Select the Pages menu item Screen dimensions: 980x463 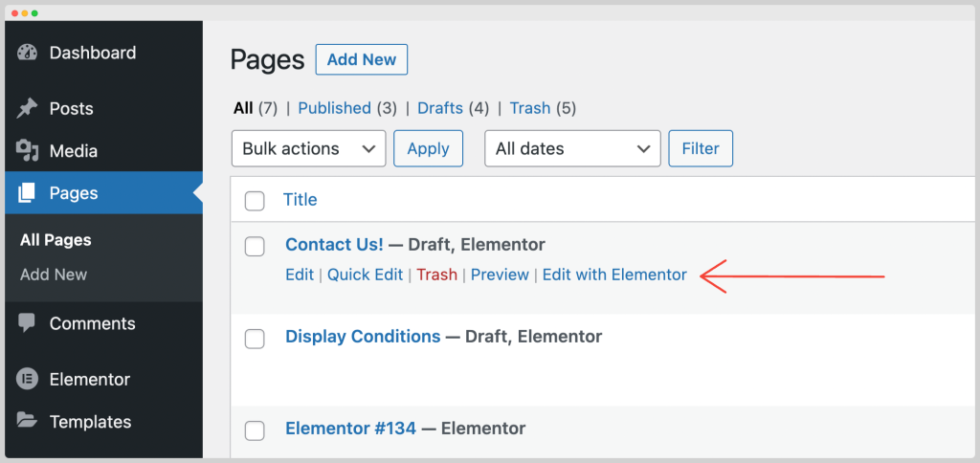pos(103,193)
